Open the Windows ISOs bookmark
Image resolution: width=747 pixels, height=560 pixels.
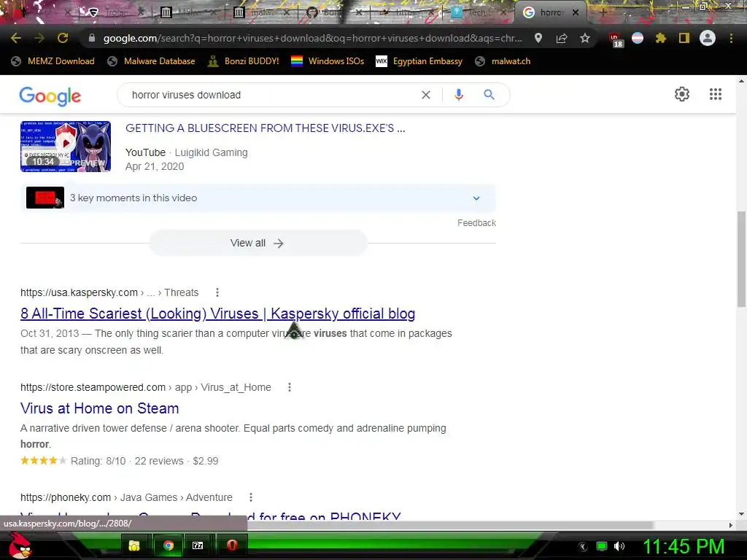pos(328,61)
